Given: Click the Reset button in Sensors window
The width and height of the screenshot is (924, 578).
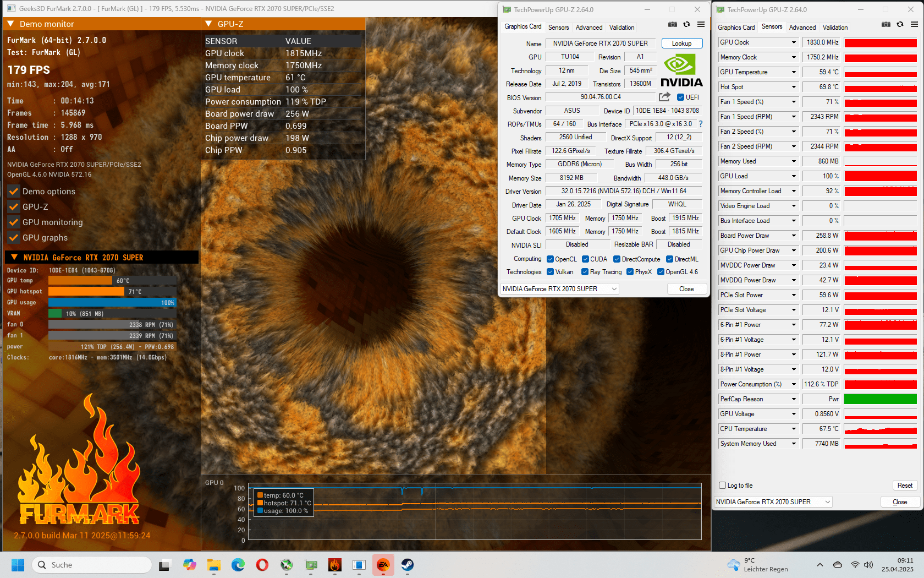Looking at the screenshot, I should coord(905,486).
